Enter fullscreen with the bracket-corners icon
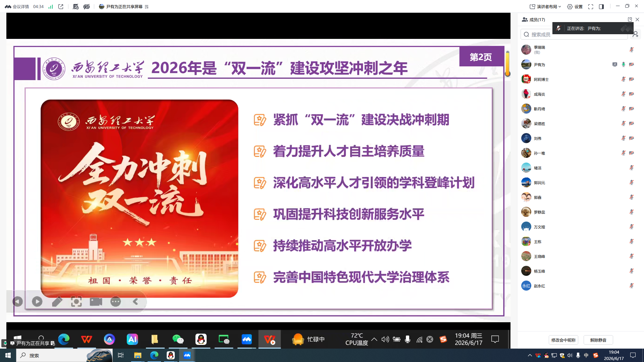This screenshot has height=362, width=644. (x=591, y=7)
